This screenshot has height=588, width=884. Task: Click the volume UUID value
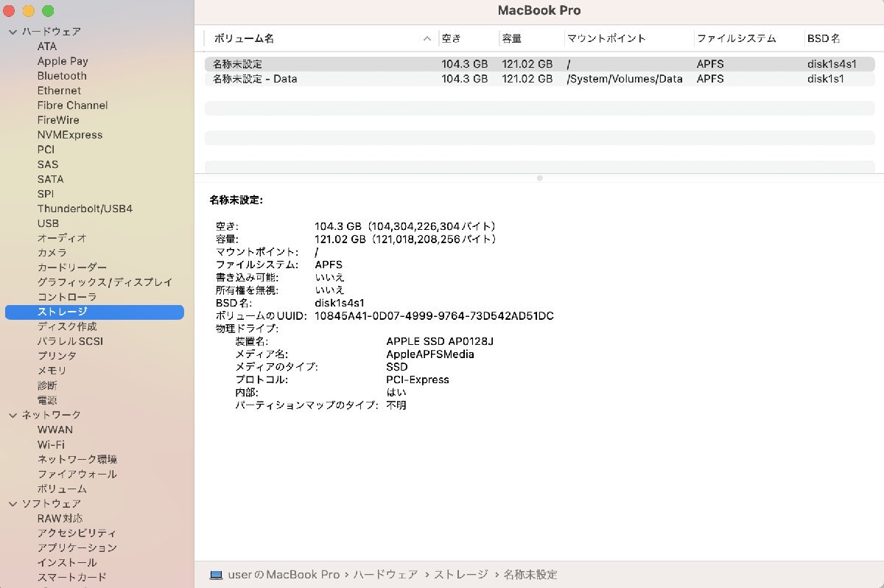pyautogui.click(x=434, y=316)
